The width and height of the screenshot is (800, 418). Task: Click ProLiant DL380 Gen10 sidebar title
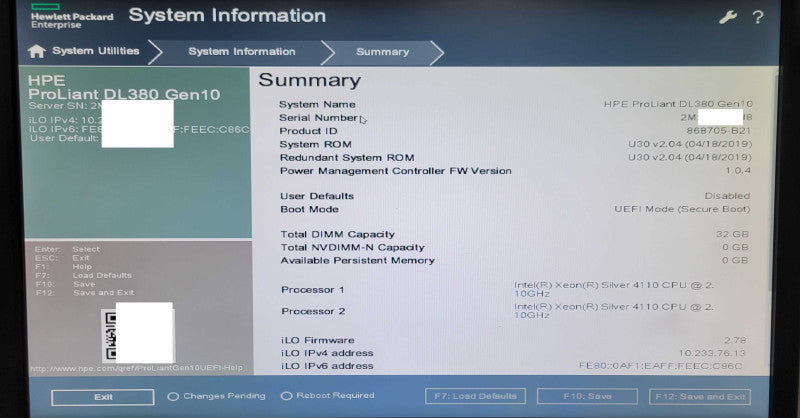pyautogui.click(x=124, y=94)
